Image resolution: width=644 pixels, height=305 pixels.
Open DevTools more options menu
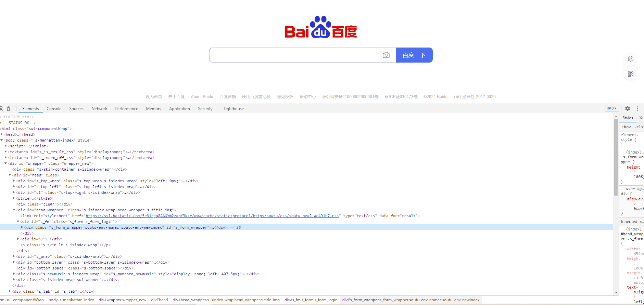point(637,108)
